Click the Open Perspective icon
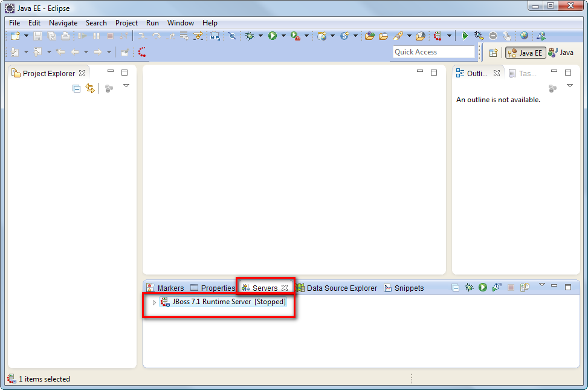 [x=494, y=53]
